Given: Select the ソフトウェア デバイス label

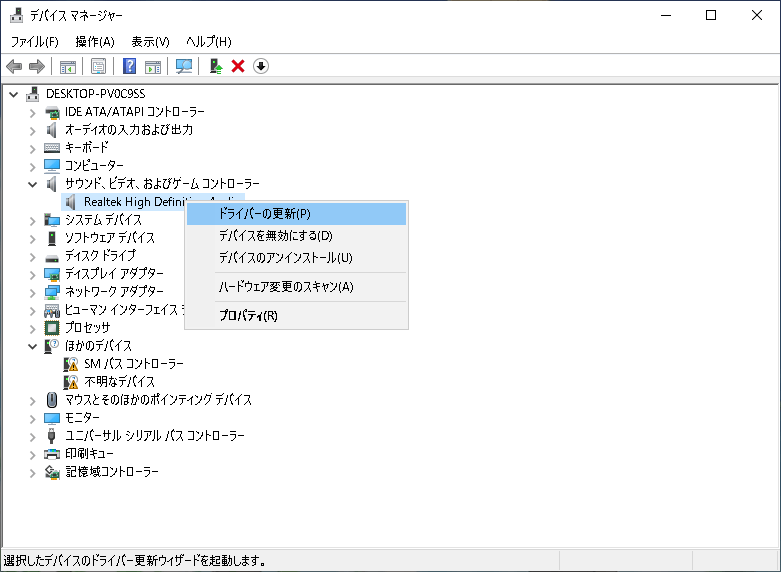Looking at the screenshot, I should click(x=110, y=238).
